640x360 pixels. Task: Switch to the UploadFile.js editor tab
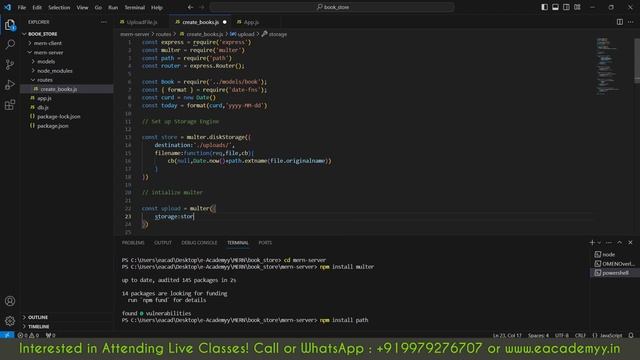pos(142,22)
